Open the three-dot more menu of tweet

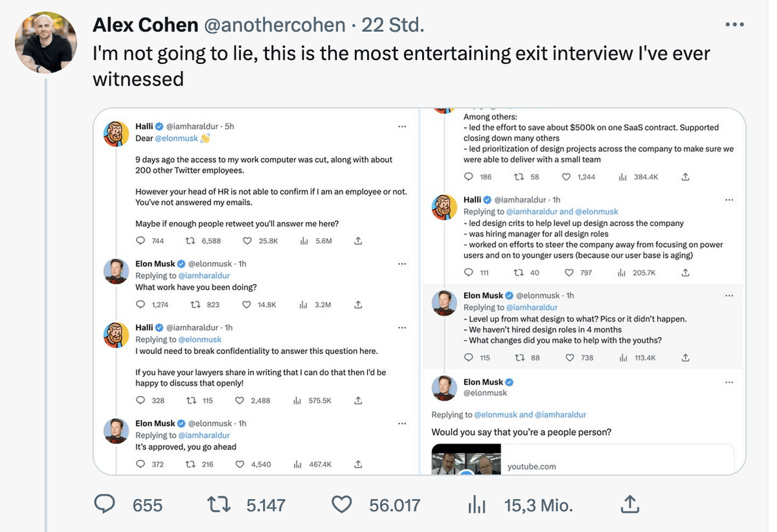pyautogui.click(x=735, y=25)
